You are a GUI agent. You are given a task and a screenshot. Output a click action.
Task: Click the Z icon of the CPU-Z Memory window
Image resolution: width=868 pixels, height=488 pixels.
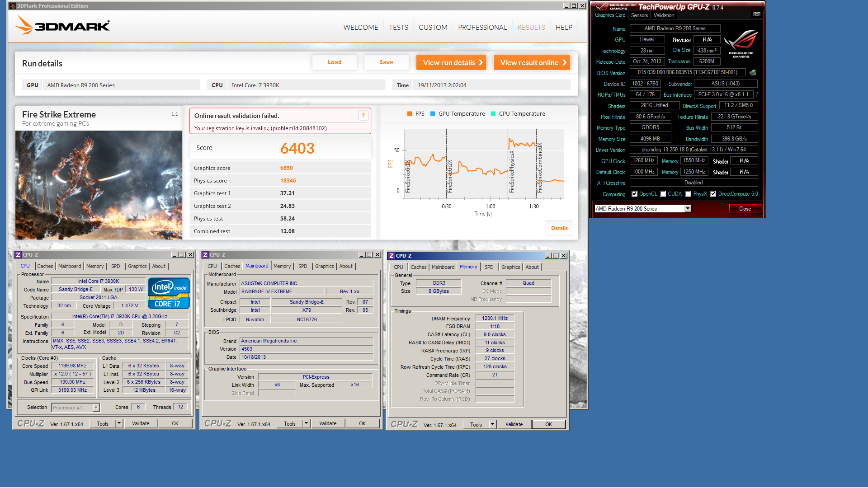click(x=392, y=256)
